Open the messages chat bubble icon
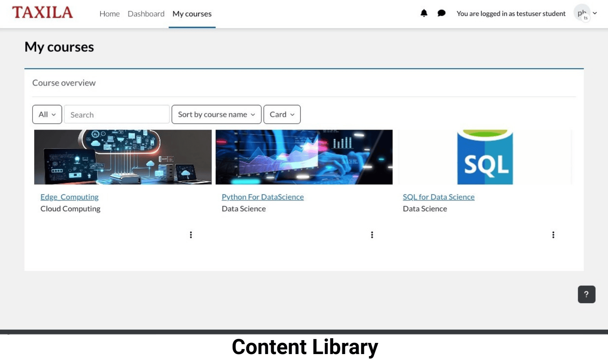The image size is (608, 364). coord(441,13)
